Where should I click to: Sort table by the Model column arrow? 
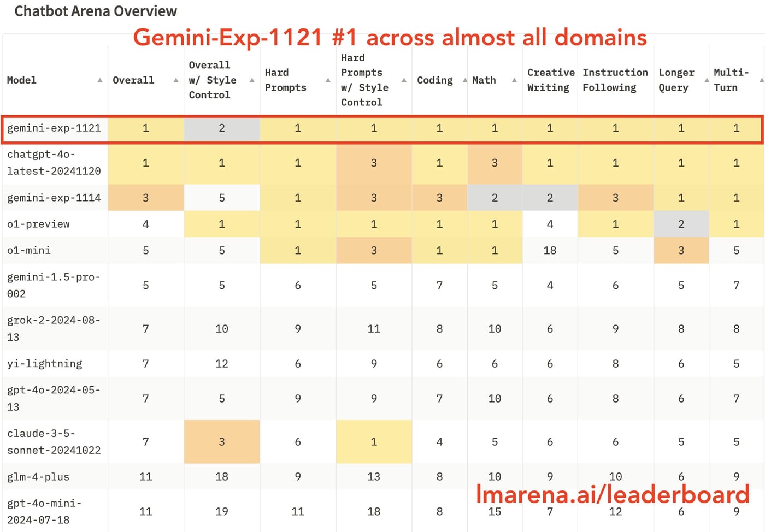[100, 80]
